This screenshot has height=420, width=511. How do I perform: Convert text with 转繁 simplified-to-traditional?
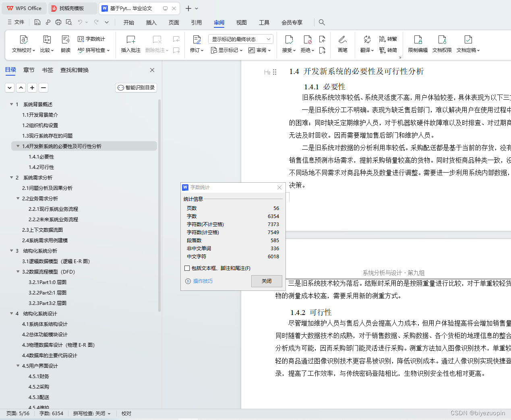388,39
